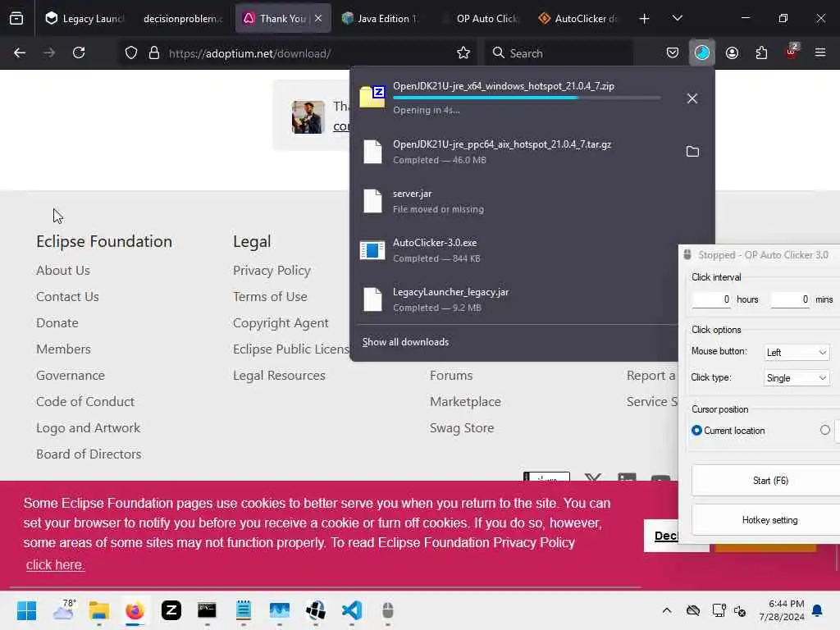Open the Forums link
The image size is (840, 630).
click(x=451, y=375)
